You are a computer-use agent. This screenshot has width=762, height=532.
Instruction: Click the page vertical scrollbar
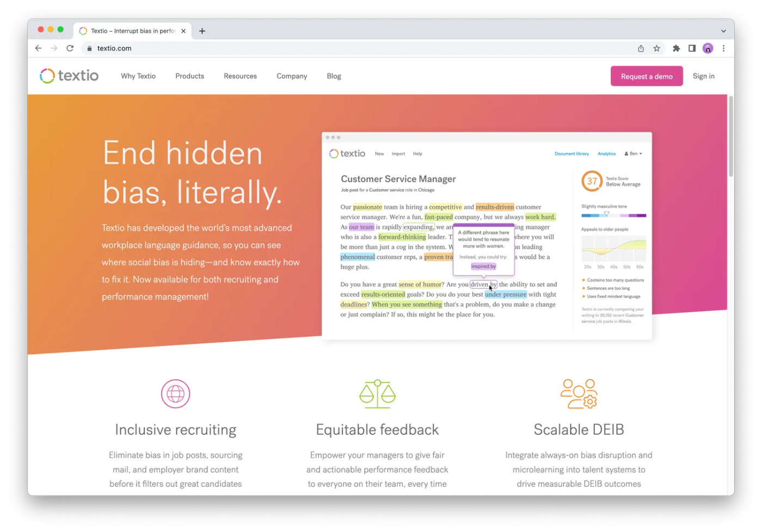[730, 136]
